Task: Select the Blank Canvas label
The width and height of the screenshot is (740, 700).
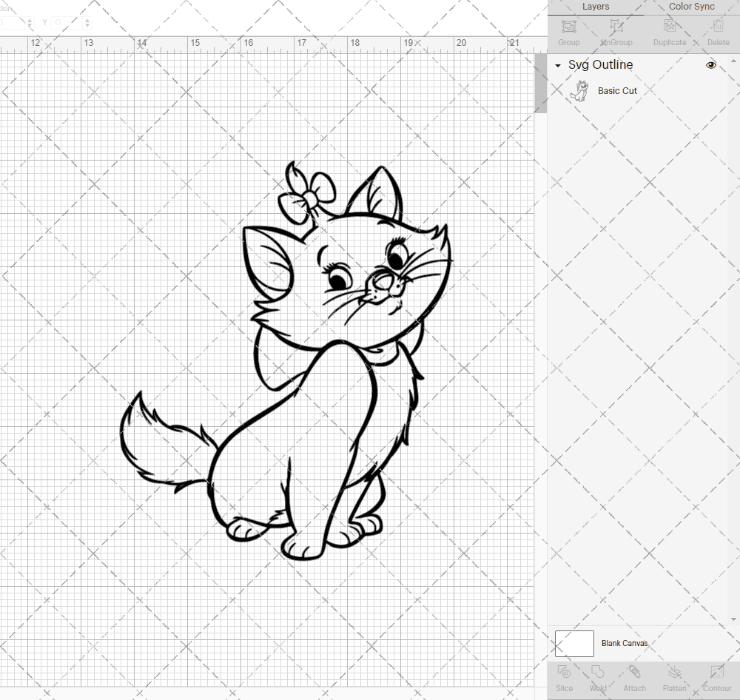Action: [625, 643]
